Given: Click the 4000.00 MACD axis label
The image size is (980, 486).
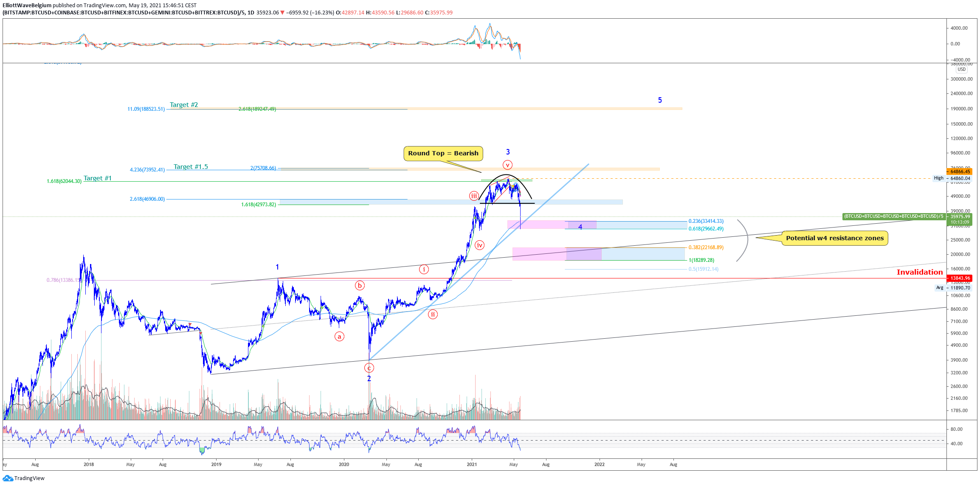Looking at the screenshot, I should point(960,28).
